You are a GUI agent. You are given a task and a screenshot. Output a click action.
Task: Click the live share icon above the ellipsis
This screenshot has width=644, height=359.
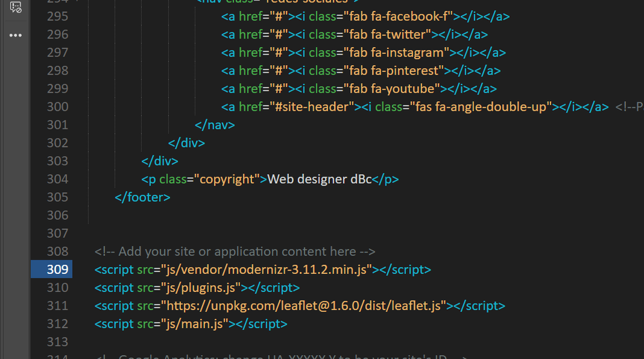point(15,7)
